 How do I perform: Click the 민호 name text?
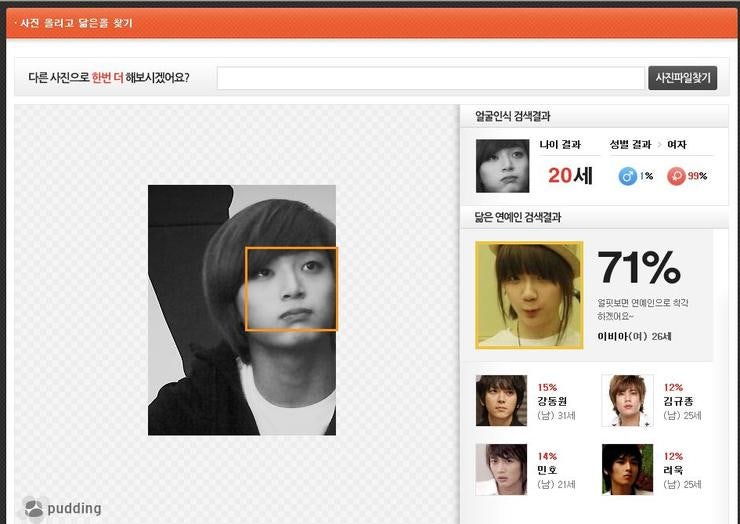pos(547,470)
